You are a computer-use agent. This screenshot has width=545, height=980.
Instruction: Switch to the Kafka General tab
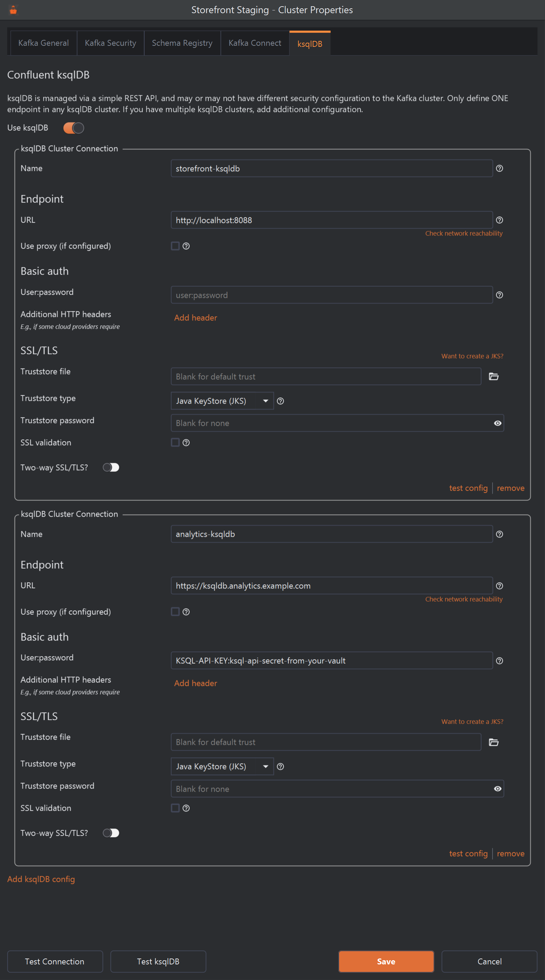(43, 43)
